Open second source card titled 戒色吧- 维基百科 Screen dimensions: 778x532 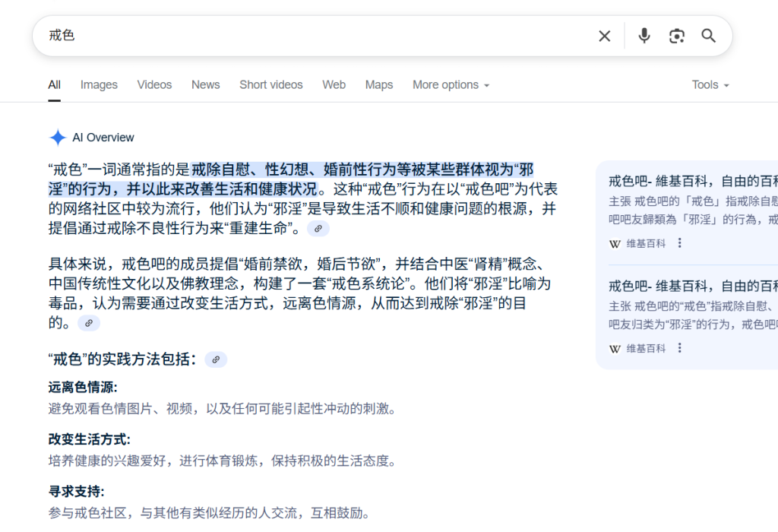pos(693,287)
